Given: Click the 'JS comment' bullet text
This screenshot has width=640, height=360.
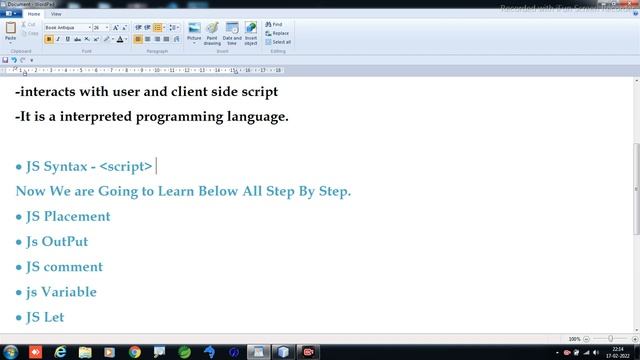Looking at the screenshot, I should pos(64,267).
